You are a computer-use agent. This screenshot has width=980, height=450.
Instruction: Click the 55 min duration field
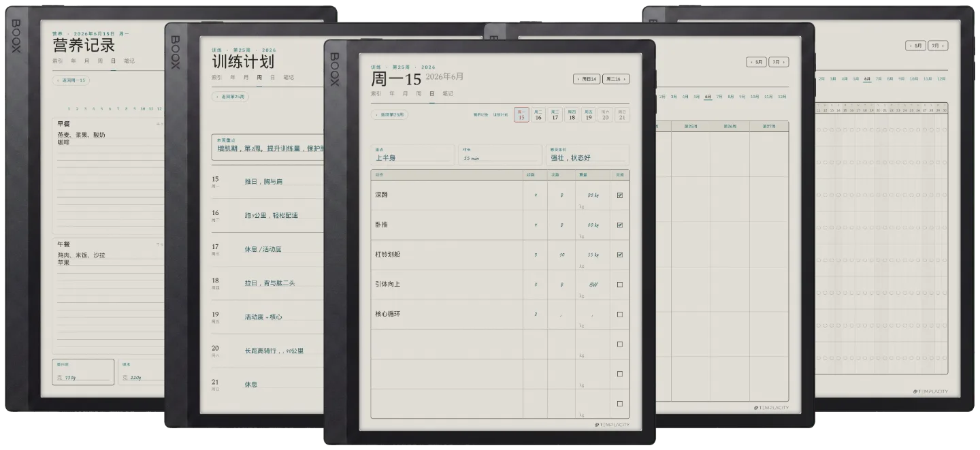point(500,155)
